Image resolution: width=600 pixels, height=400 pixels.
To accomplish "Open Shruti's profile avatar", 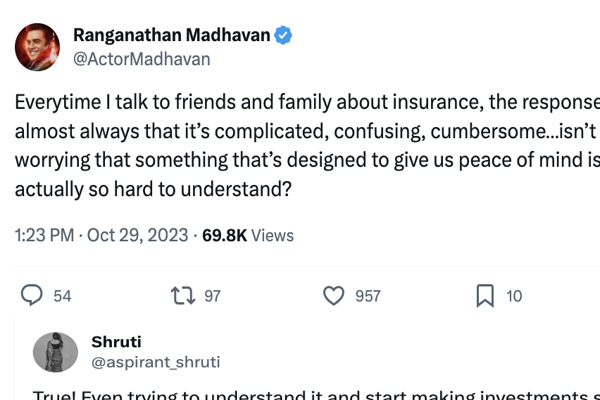I will pos(56,352).
